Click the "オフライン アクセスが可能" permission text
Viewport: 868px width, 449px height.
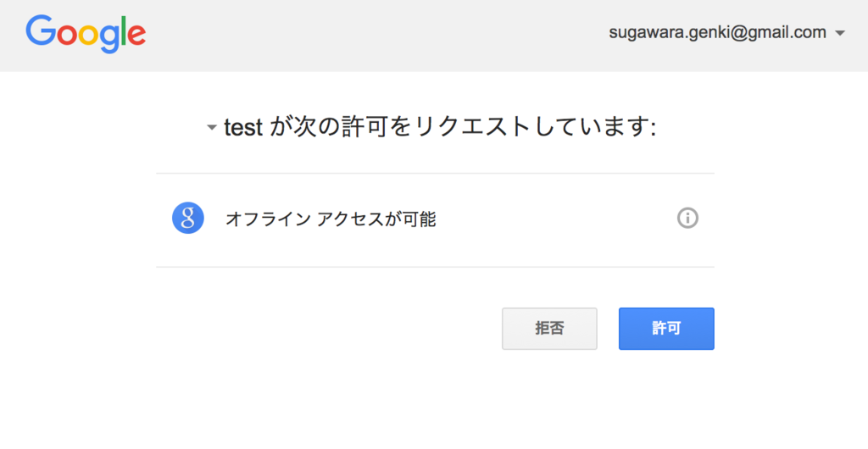331,219
